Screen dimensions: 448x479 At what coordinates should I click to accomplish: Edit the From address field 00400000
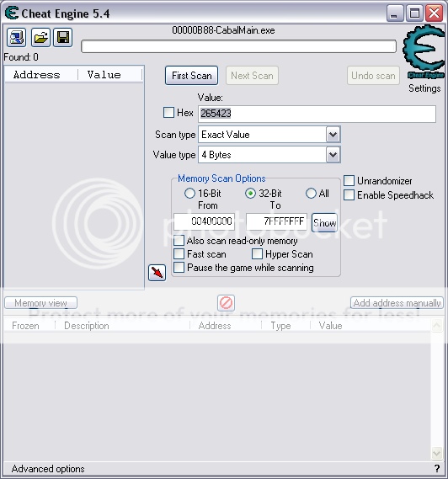[204, 221]
